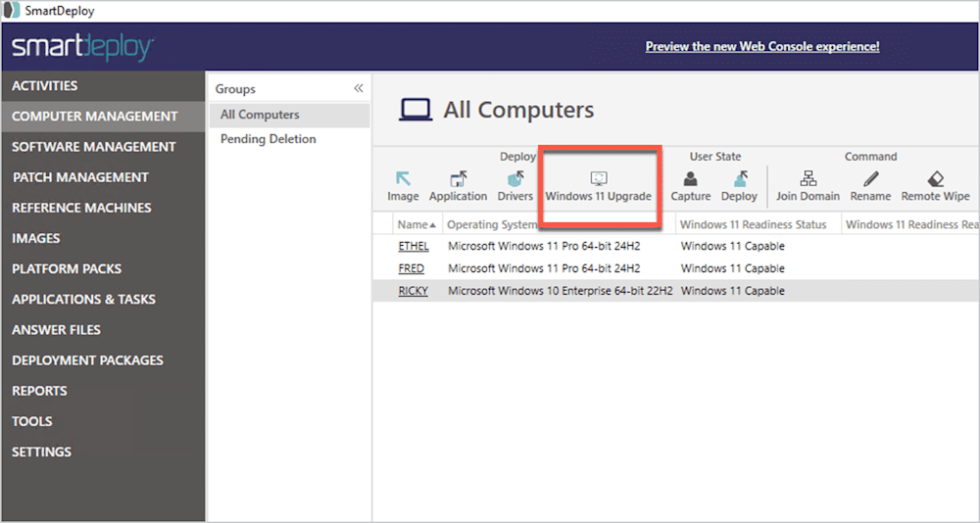Open the Settings section

point(103,452)
